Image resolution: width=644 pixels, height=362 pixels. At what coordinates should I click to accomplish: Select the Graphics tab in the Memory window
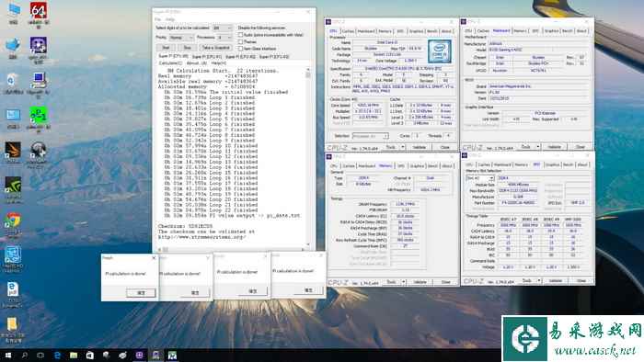click(x=417, y=166)
